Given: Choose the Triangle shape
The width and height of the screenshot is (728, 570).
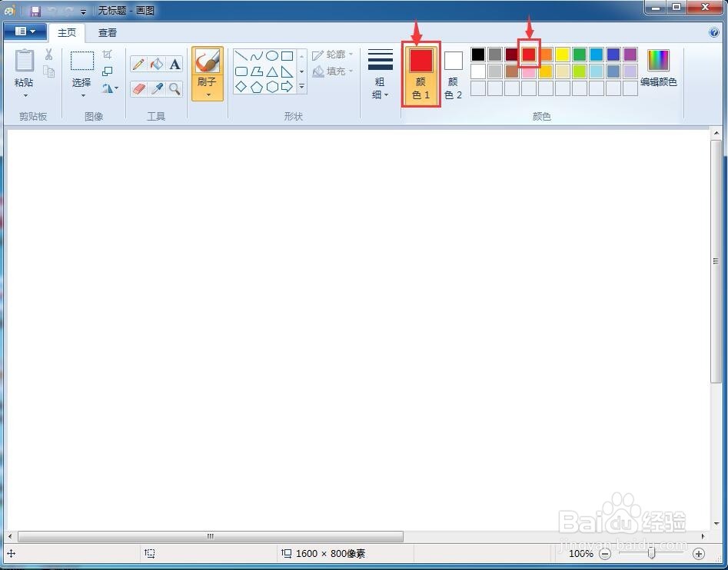Looking at the screenshot, I should point(272,71).
